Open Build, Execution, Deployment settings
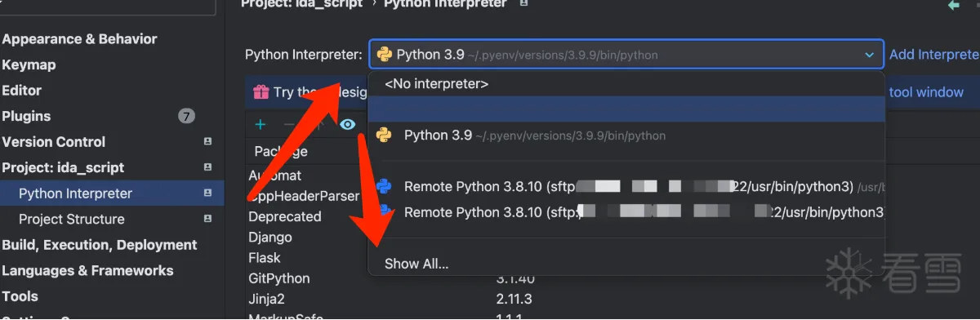The height and width of the screenshot is (320, 980). click(x=100, y=245)
